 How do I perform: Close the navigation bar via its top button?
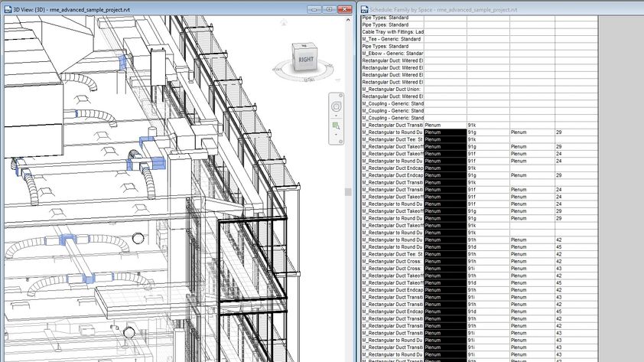pyautogui.click(x=340, y=96)
